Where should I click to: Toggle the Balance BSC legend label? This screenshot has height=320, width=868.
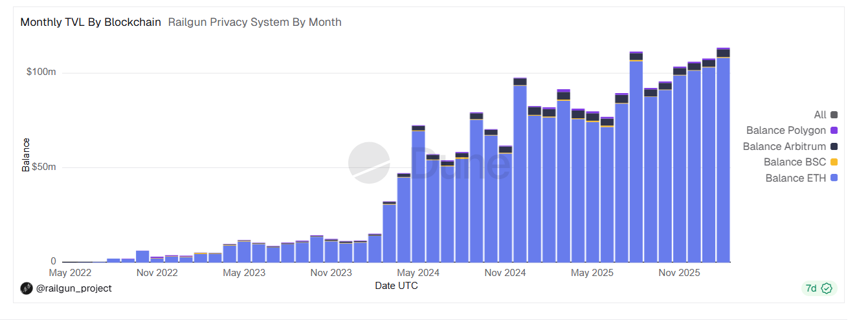point(794,162)
